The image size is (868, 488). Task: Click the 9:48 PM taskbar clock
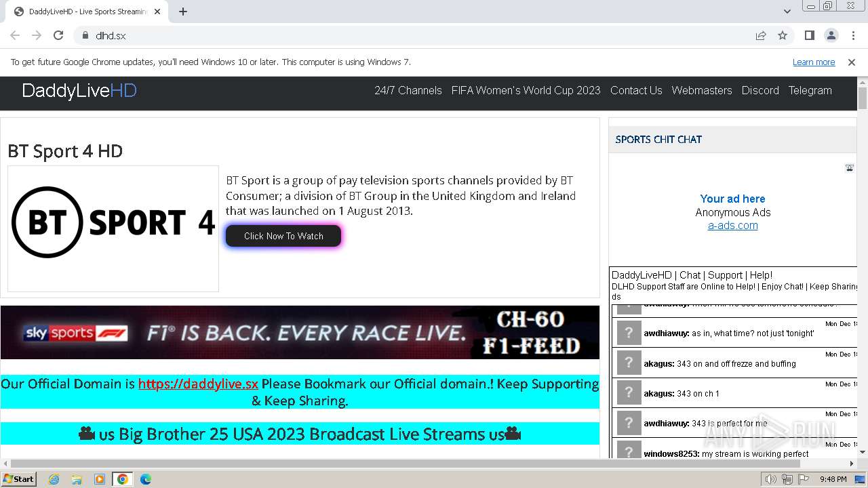tap(833, 479)
